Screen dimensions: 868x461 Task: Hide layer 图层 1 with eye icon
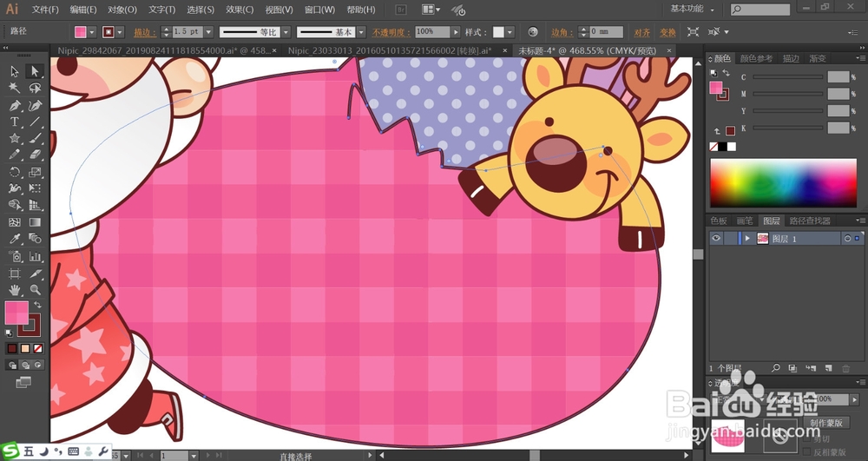[716, 238]
